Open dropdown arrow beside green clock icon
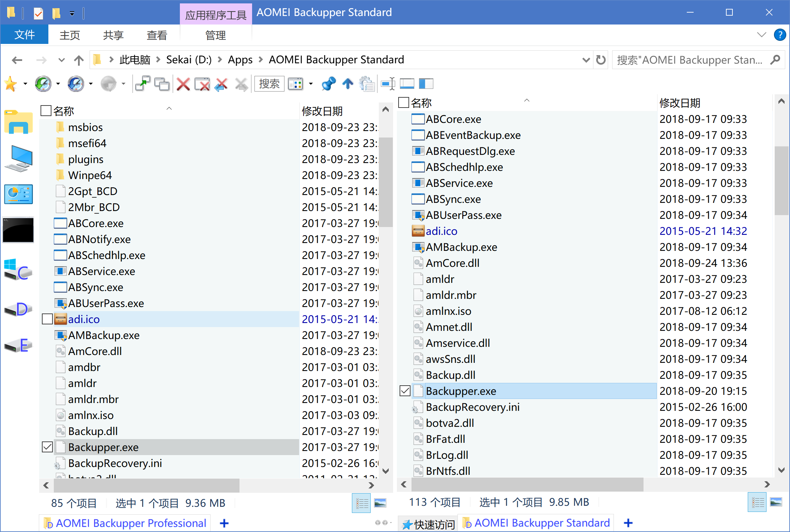The width and height of the screenshot is (790, 532). (x=58, y=84)
